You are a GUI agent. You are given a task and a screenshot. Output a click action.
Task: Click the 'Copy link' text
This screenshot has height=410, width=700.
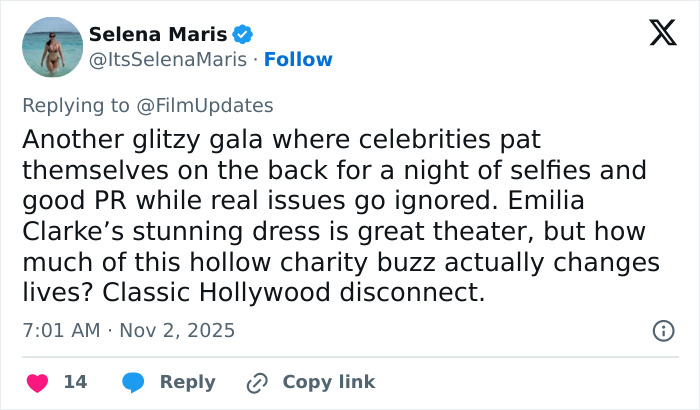coord(329,382)
